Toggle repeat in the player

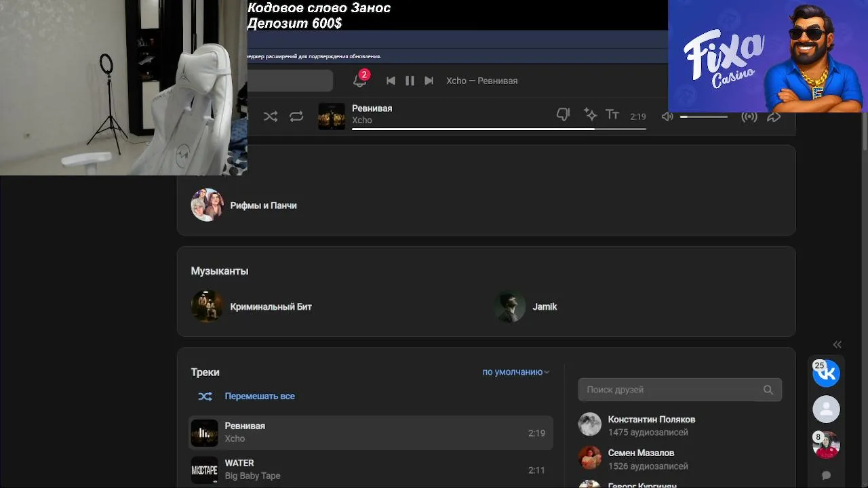tap(296, 117)
